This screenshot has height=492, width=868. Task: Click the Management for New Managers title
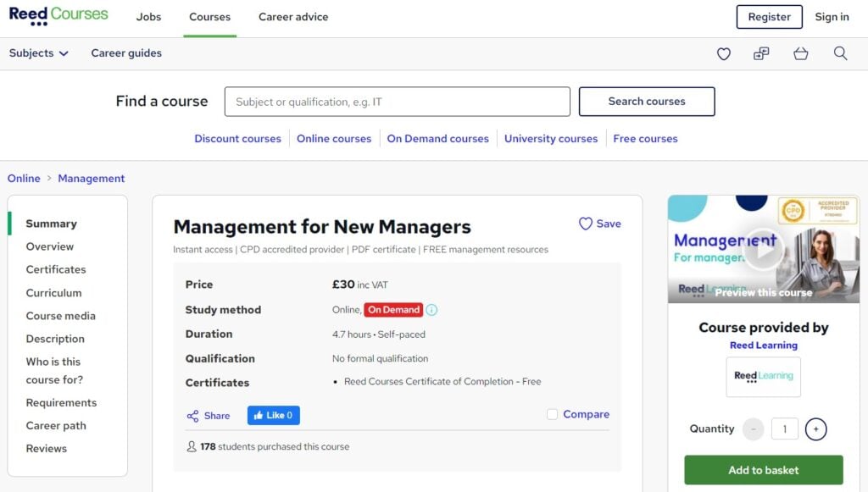coord(322,227)
